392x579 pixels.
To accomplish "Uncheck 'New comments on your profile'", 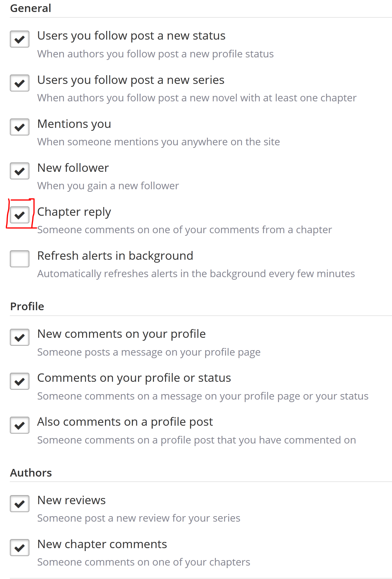I will [20, 337].
